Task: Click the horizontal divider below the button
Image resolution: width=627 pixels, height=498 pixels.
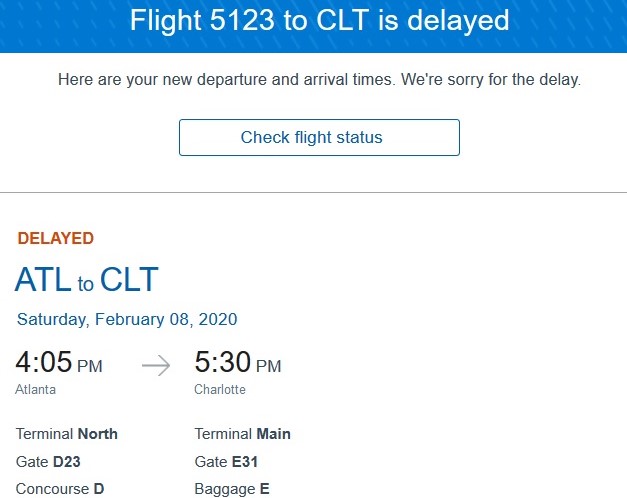Action: (x=313, y=192)
